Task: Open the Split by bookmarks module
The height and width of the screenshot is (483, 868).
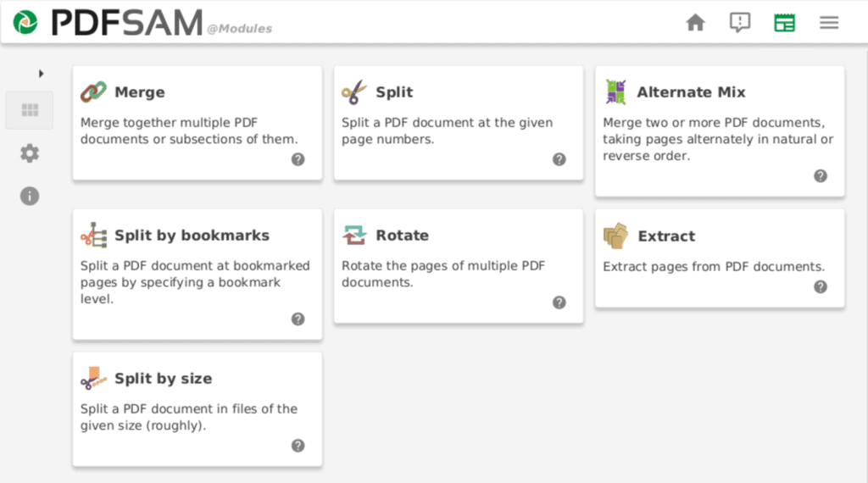Action: [x=198, y=275]
